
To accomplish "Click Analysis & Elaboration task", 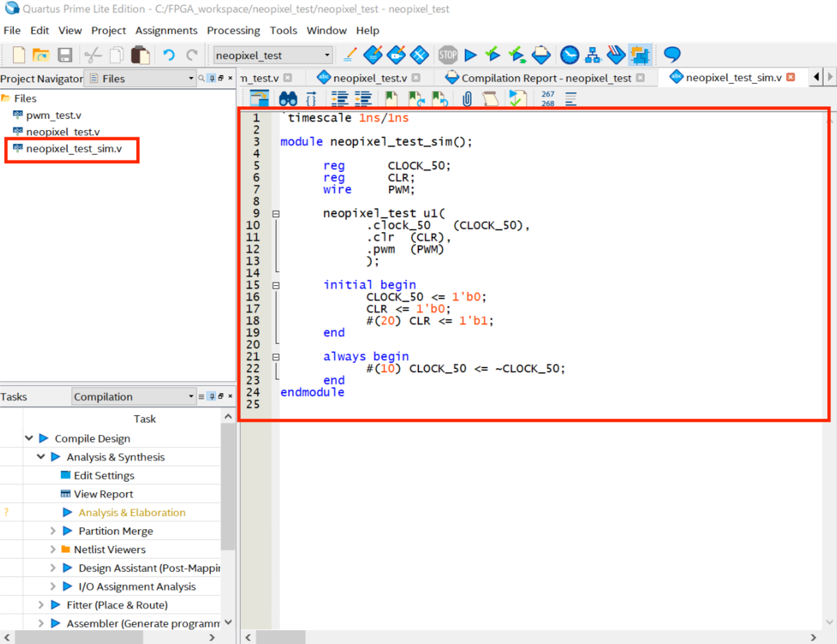I will point(131,513).
